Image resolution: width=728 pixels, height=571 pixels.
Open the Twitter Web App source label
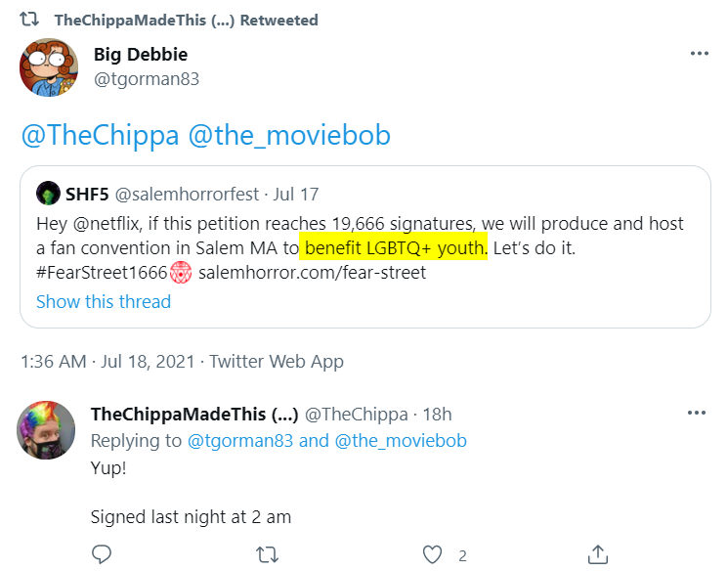(277, 362)
